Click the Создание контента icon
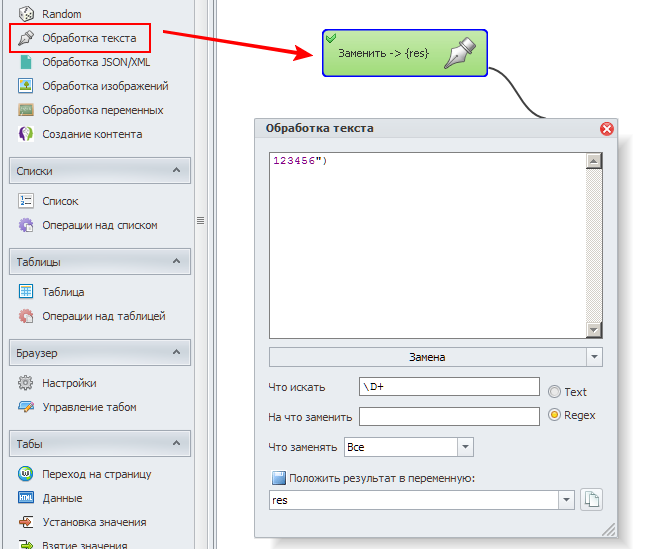 [x=26, y=134]
